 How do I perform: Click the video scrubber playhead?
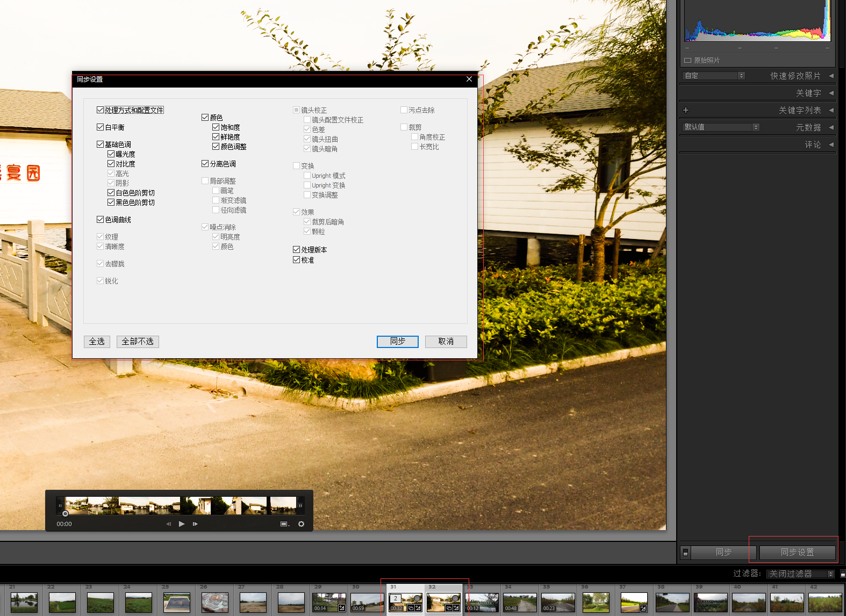tap(65, 513)
